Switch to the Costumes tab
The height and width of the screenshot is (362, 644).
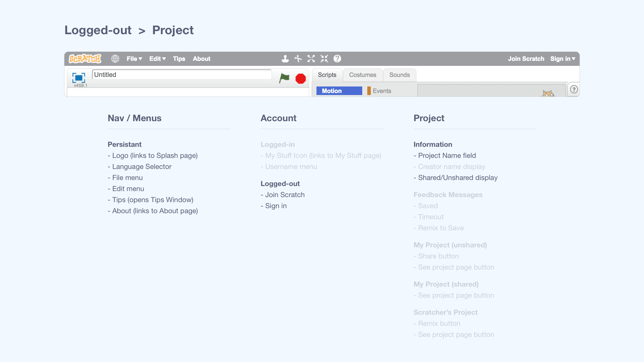(363, 75)
